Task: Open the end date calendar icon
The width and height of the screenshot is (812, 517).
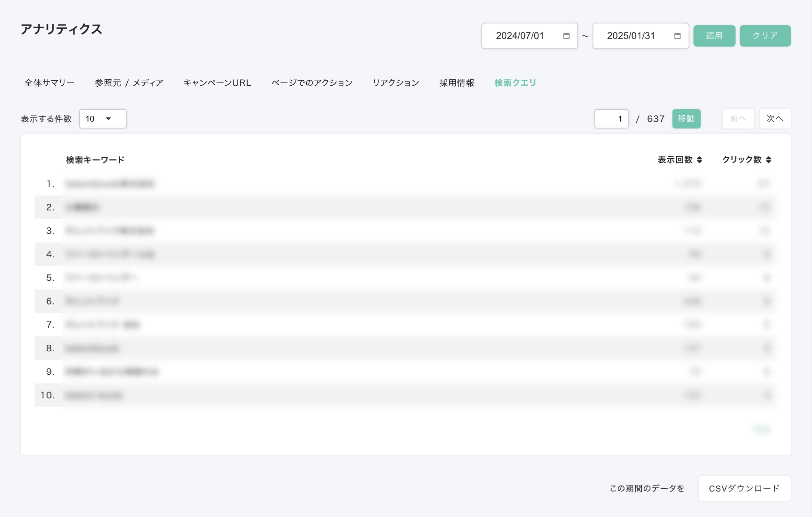Action: 677,36
